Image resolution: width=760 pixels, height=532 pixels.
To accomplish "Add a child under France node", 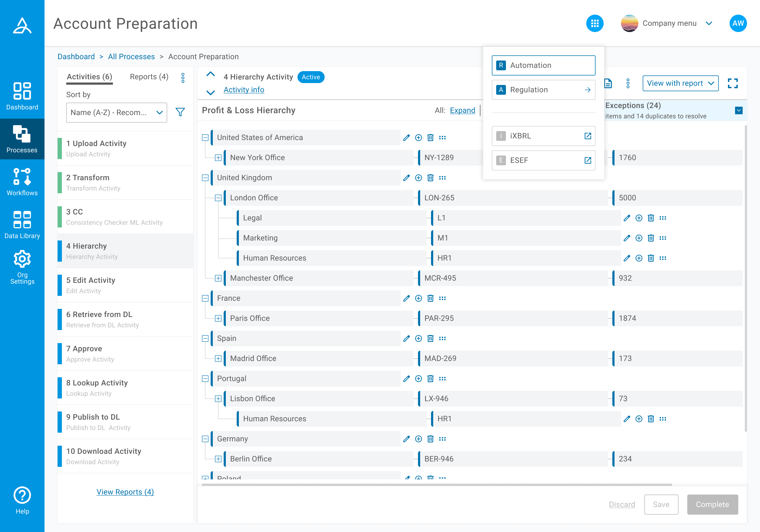I will (x=418, y=298).
